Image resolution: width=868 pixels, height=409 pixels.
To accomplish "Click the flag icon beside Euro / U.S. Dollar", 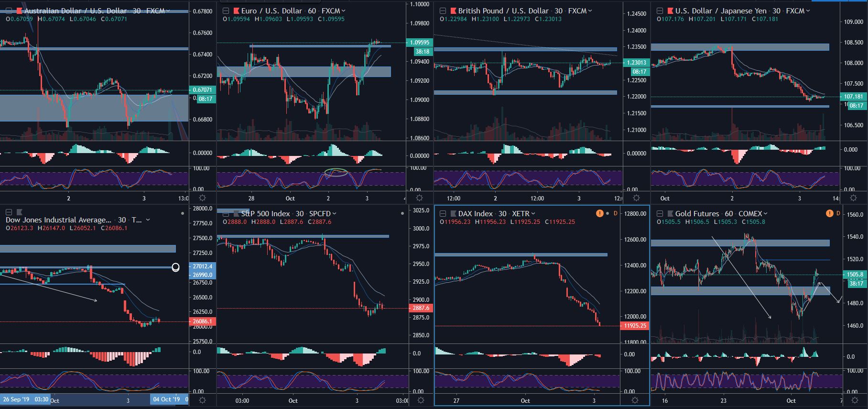I will tap(236, 11).
